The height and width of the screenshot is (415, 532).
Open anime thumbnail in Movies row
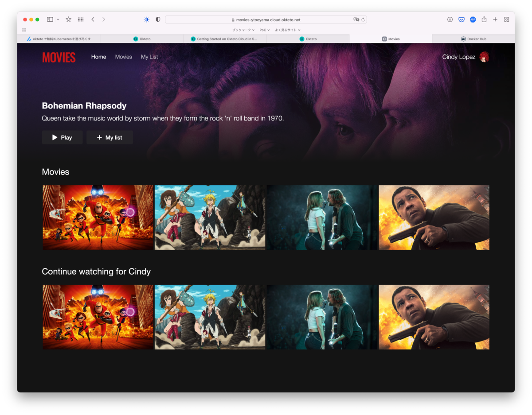point(210,217)
